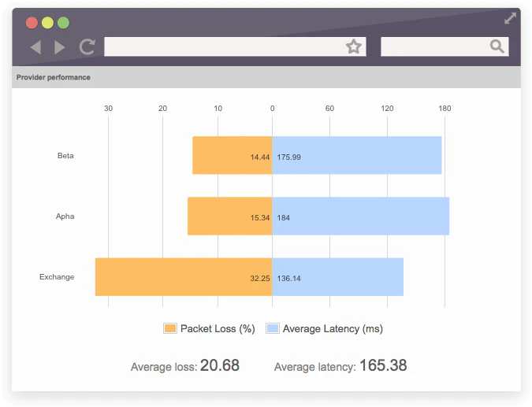Click the 60 axis tick label
532x407 pixels.
click(x=329, y=108)
